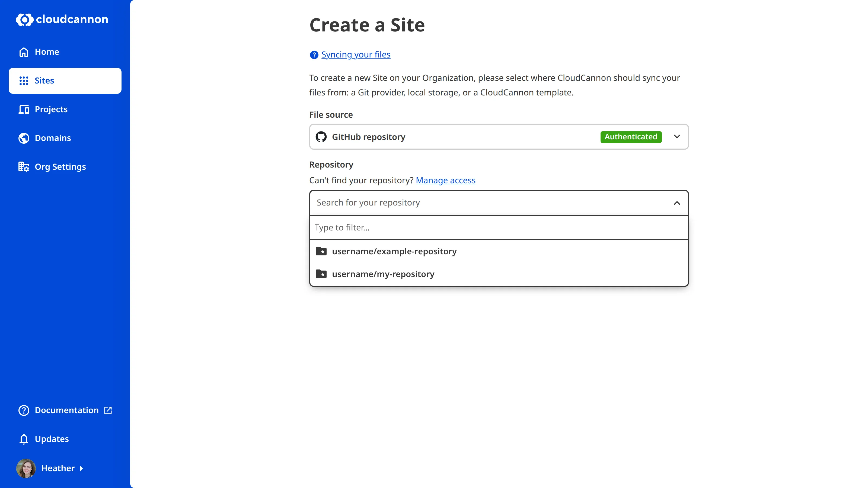This screenshot has width=868, height=488.
Task: Open Documentation in sidebar
Action: (65, 410)
